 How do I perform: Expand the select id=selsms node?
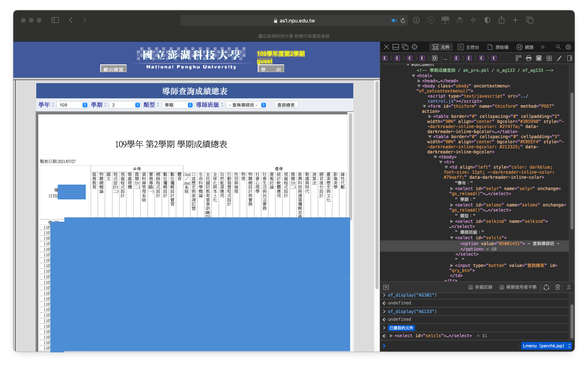(452, 205)
